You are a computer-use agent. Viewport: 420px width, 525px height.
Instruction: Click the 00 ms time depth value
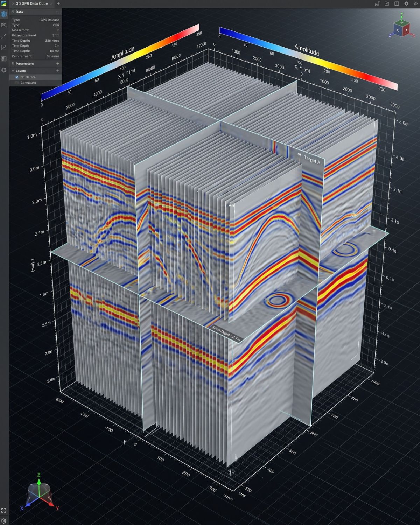tap(55, 51)
